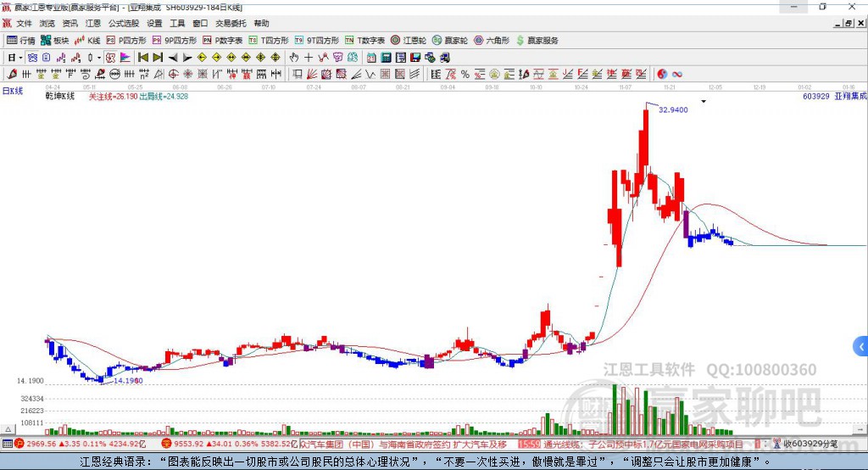Click the 乾坤K线 indicator label
This screenshot has height=470, width=868.
(x=60, y=97)
